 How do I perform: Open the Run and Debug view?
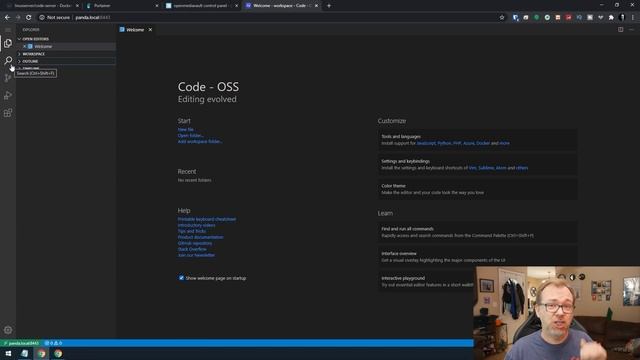8,96
